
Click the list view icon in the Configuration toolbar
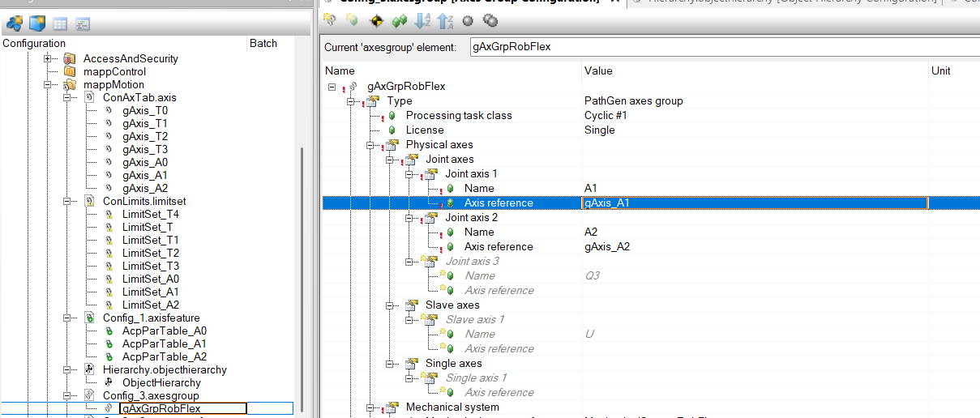click(x=82, y=23)
